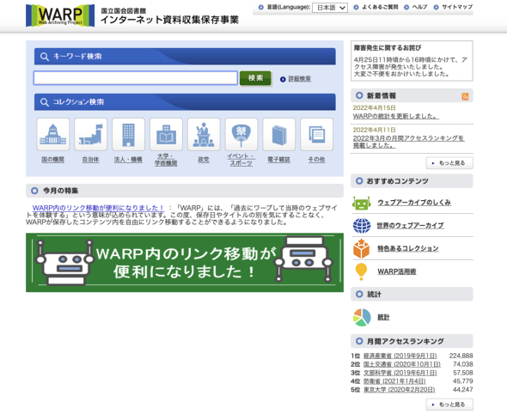Open よくあるご質問 FAQ link
The width and height of the screenshot is (507, 420).
click(380, 7)
